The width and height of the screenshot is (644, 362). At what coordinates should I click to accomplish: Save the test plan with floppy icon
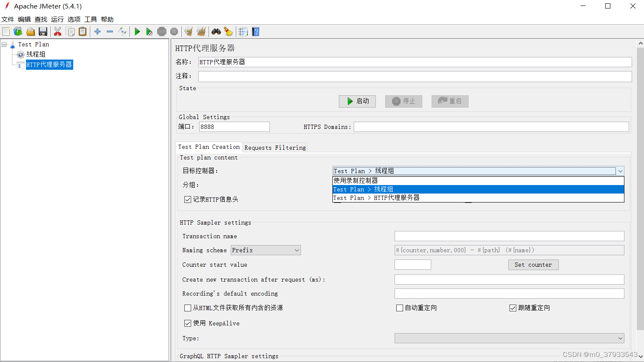click(43, 31)
